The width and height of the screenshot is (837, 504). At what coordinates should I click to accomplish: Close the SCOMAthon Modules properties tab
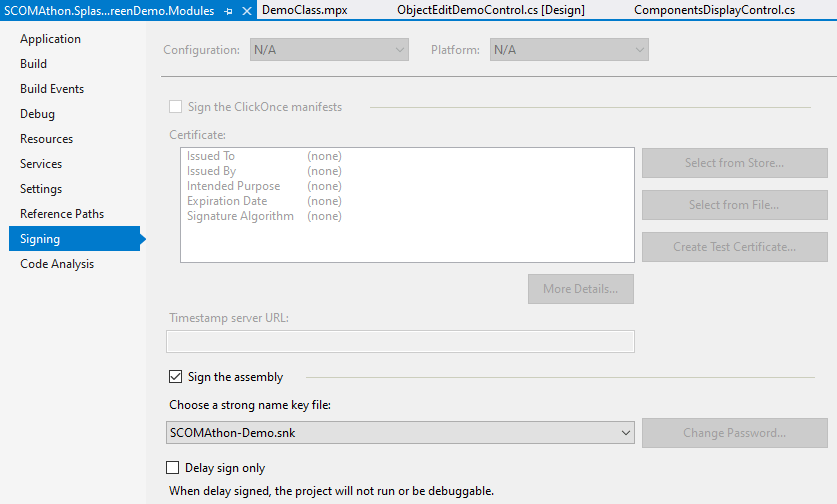click(247, 10)
